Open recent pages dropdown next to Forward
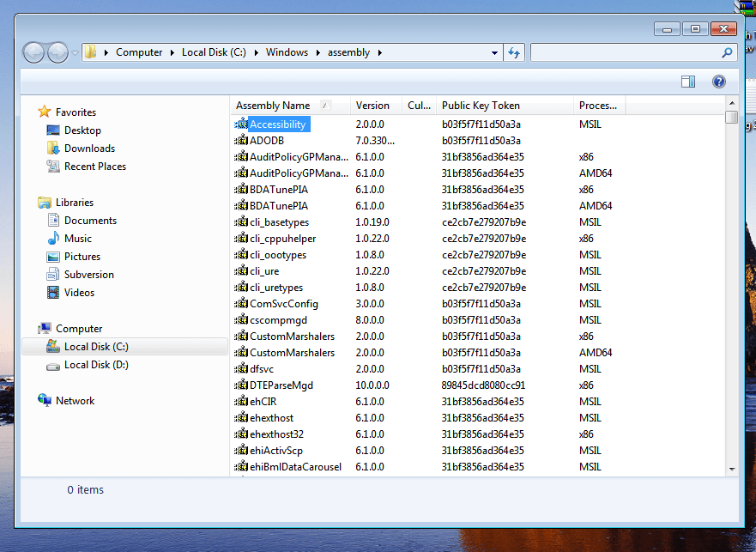 tap(75, 52)
